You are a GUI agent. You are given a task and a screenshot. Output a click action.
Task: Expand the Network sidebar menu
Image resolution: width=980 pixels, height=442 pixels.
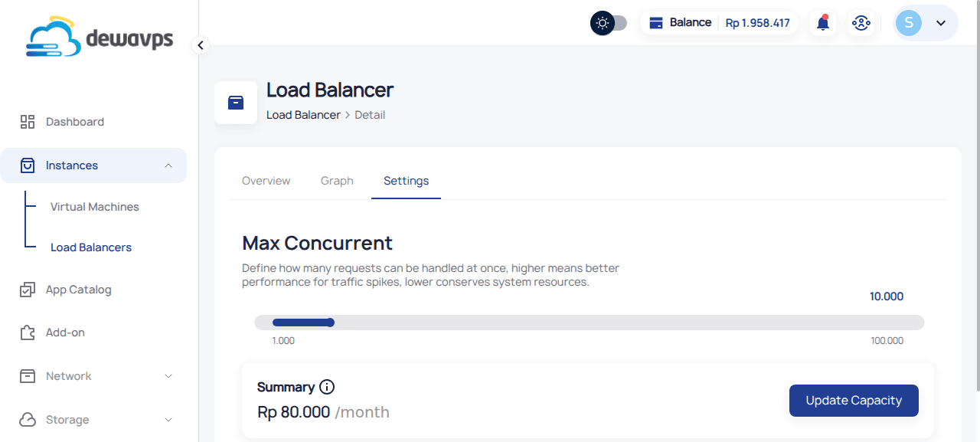click(x=168, y=376)
